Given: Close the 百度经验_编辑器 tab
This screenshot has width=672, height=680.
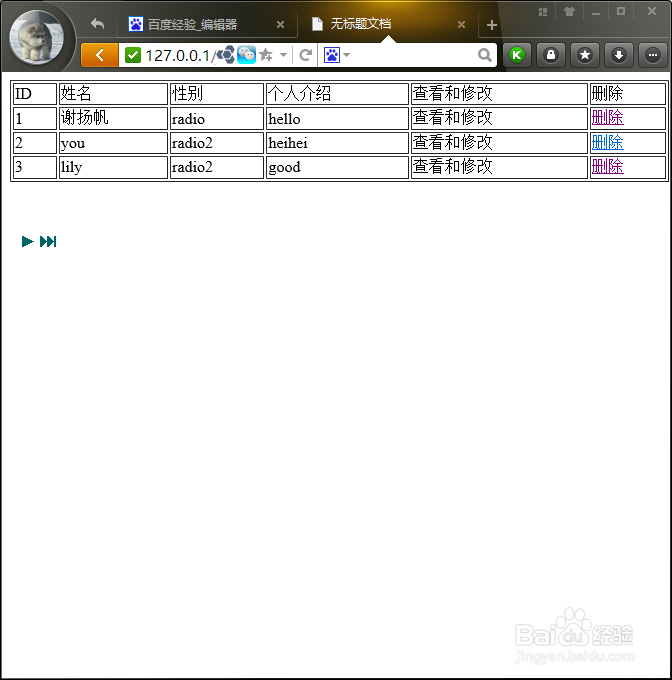Looking at the screenshot, I should tap(281, 25).
